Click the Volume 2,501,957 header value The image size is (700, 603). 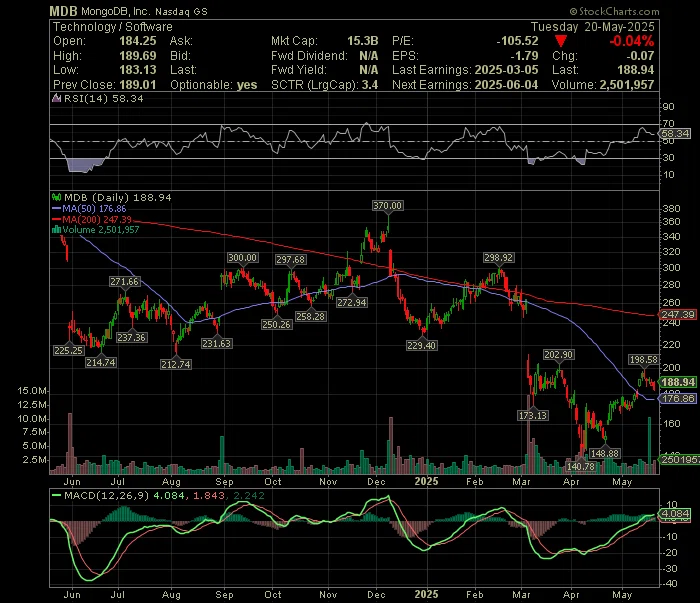tap(627, 85)
